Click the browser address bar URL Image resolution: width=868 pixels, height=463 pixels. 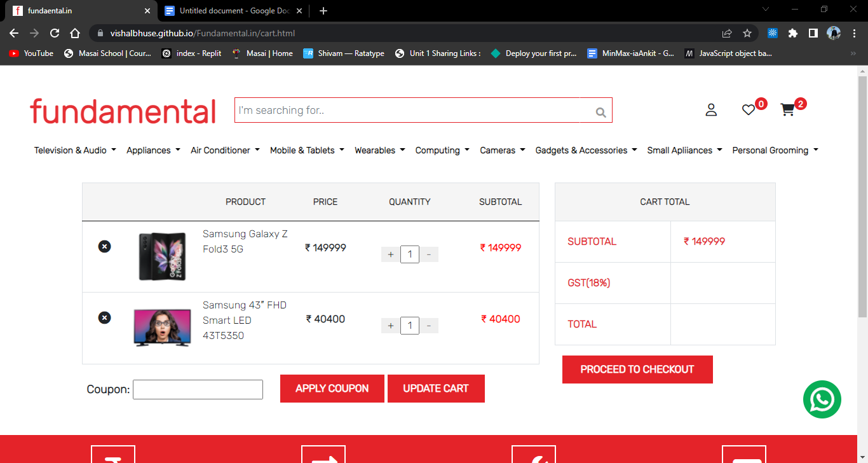point(203,33)
